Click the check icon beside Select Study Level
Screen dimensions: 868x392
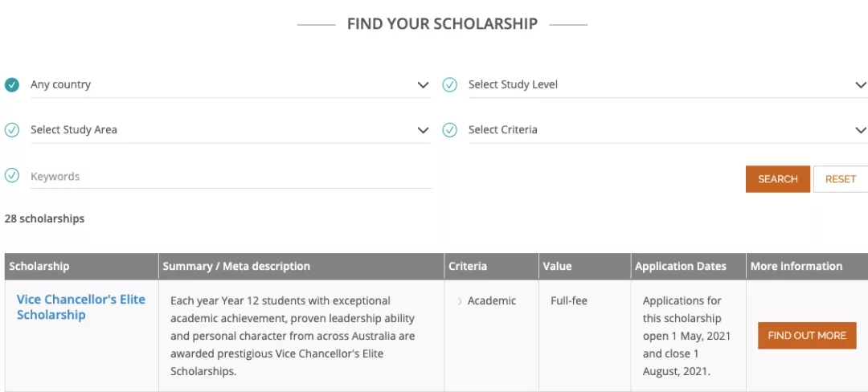click(x=450, y=85)
